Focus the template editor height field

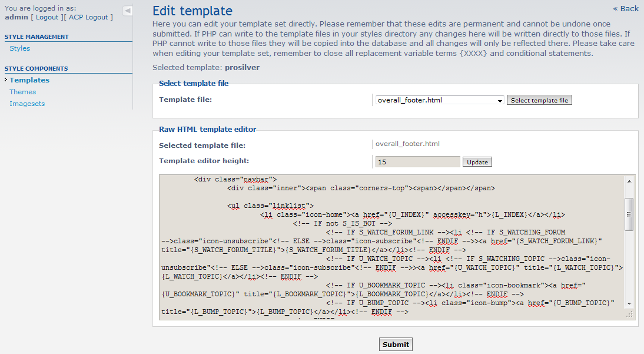click(417, 162)
